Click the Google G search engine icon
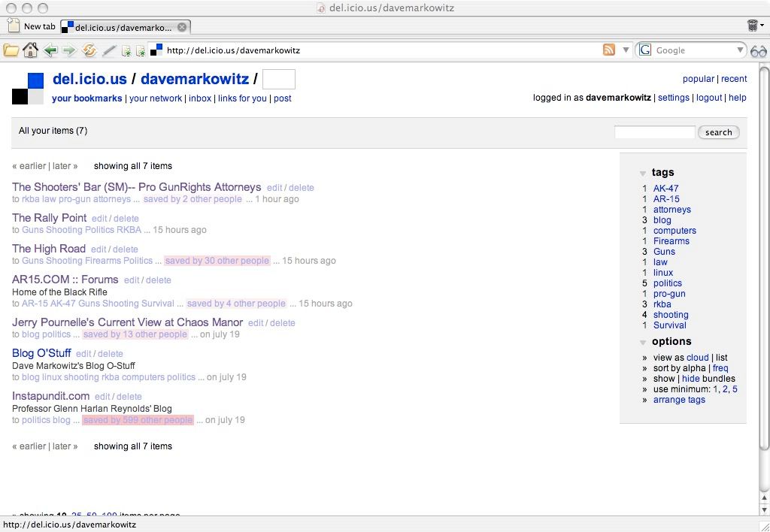 [x=645, y=50]
